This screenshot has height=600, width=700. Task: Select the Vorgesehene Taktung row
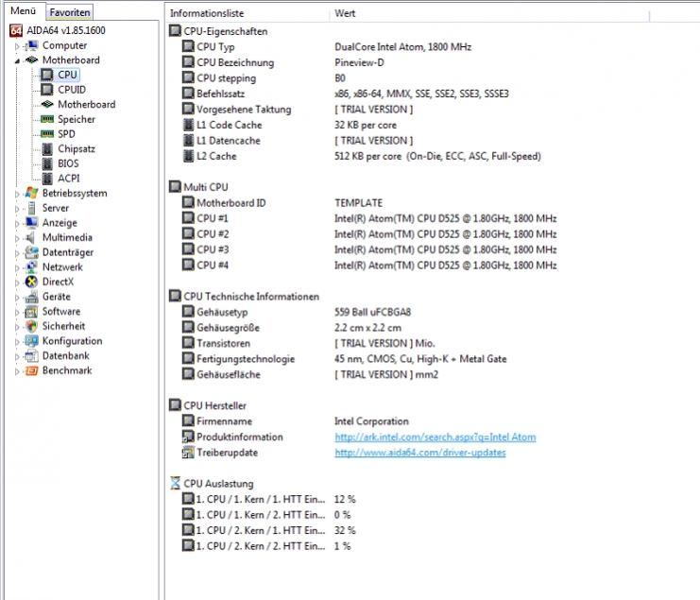[x=298, y=110]
